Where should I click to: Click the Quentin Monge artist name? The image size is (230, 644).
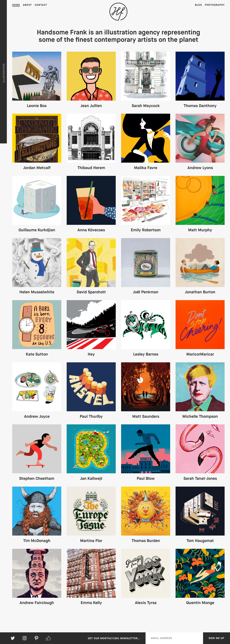click(200, 603)
